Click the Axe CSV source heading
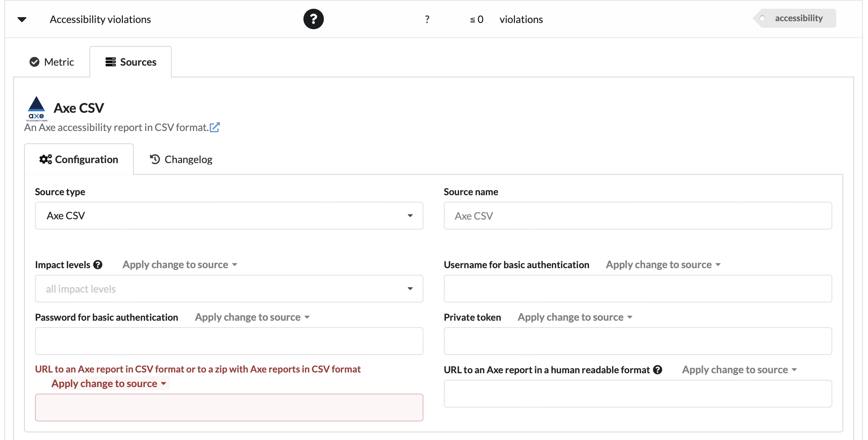 (x=79, y=108)
